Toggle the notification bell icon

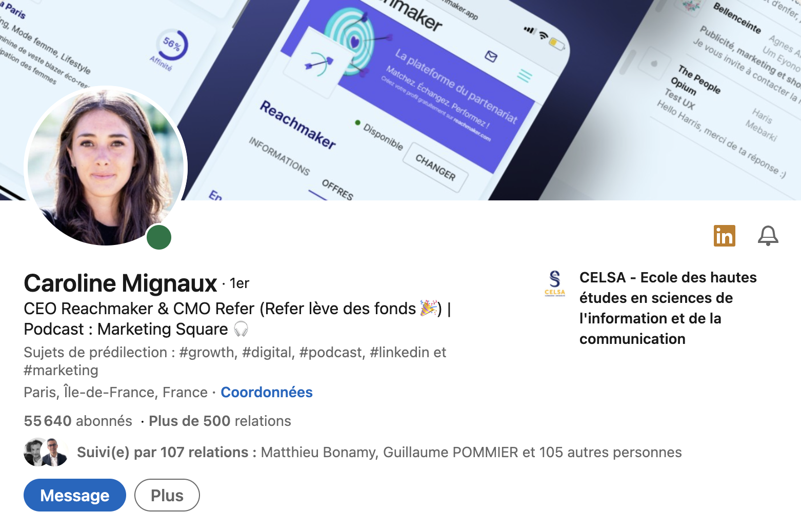pyautogui.click(x=768, y=236)
